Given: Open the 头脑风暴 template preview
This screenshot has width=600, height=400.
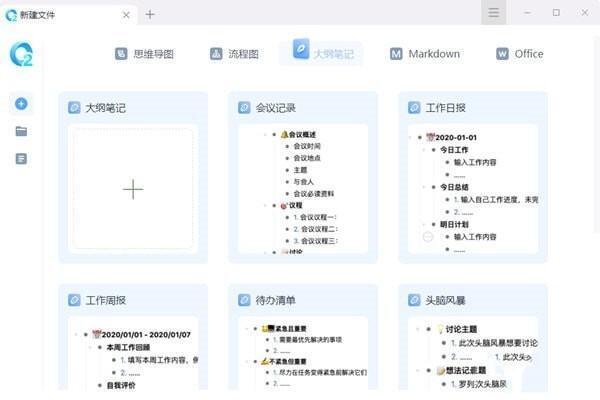Looking at the screenshot, I should (x=473, y=353).
